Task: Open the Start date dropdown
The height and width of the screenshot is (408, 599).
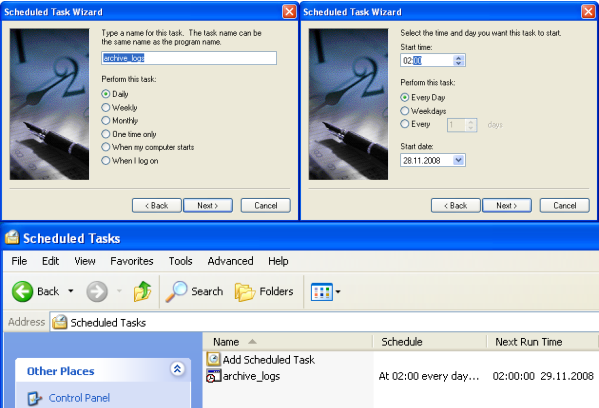Action: point(459,160)
